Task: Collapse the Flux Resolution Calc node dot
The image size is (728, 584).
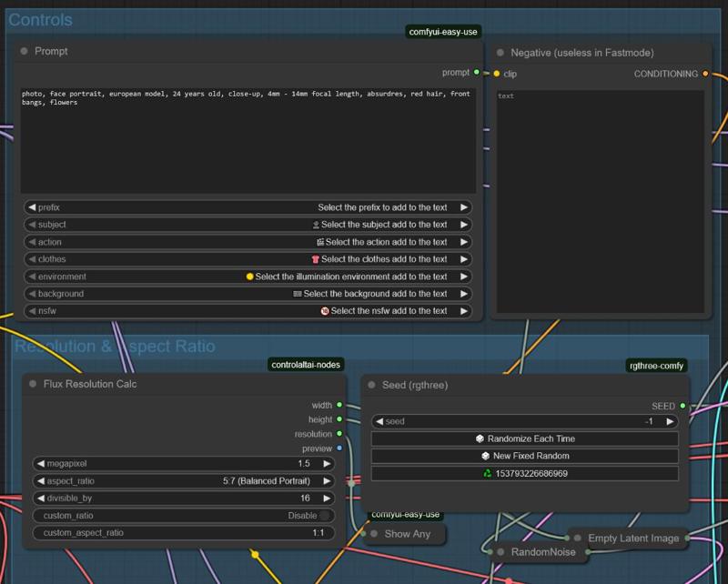Action: point(33,384)
